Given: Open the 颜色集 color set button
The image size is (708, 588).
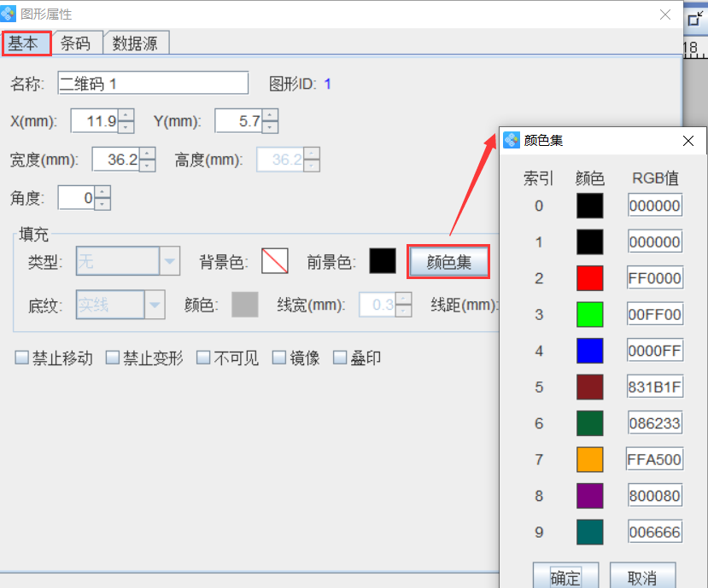Looking at the screenshot, I should [448, 261].
